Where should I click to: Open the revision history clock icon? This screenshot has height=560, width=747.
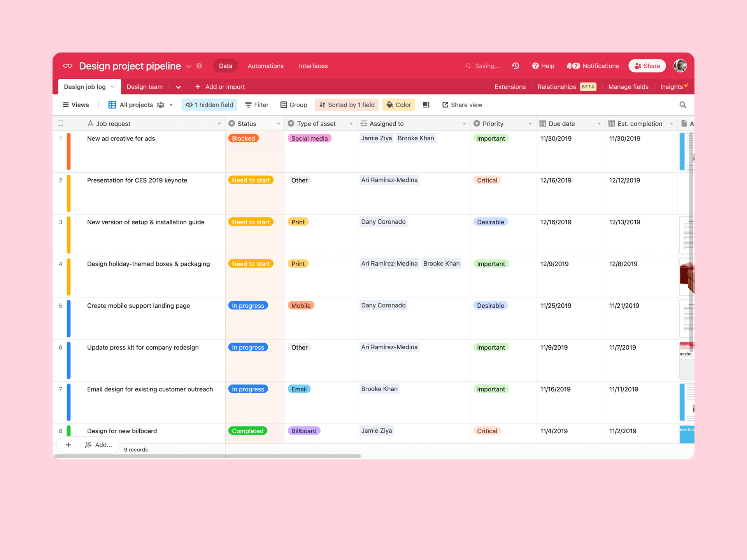coord(516,66)
